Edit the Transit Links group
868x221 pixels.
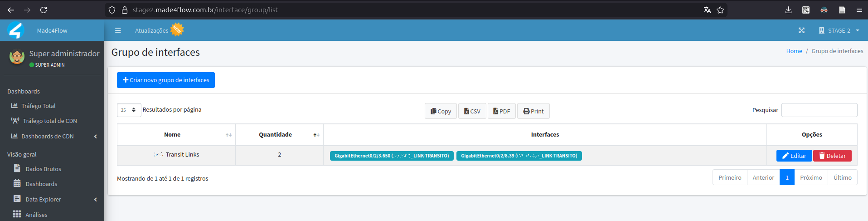[794, 156]
